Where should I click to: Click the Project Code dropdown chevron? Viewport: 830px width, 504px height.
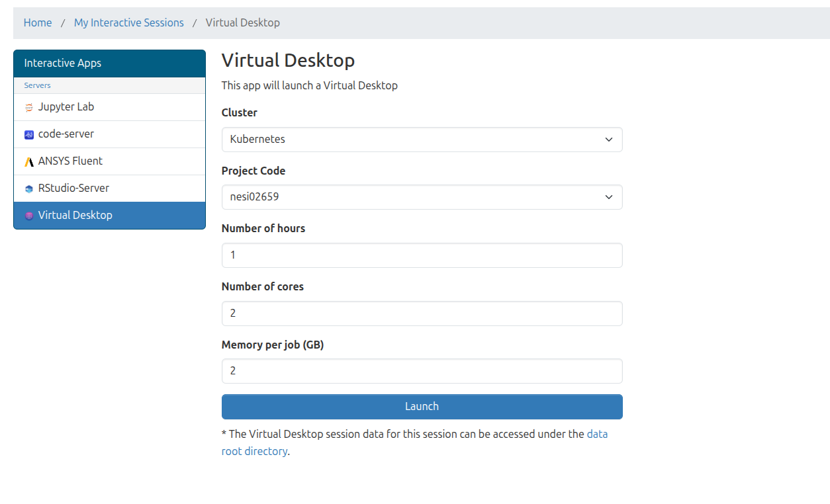608,197
